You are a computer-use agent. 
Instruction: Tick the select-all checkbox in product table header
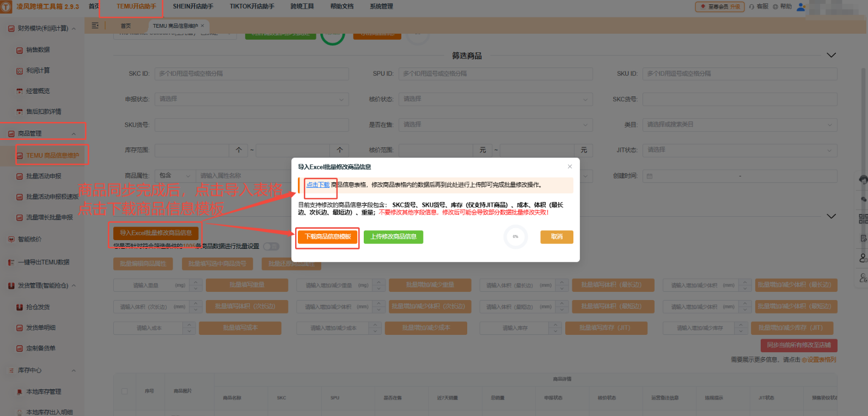tap(125, 391)
